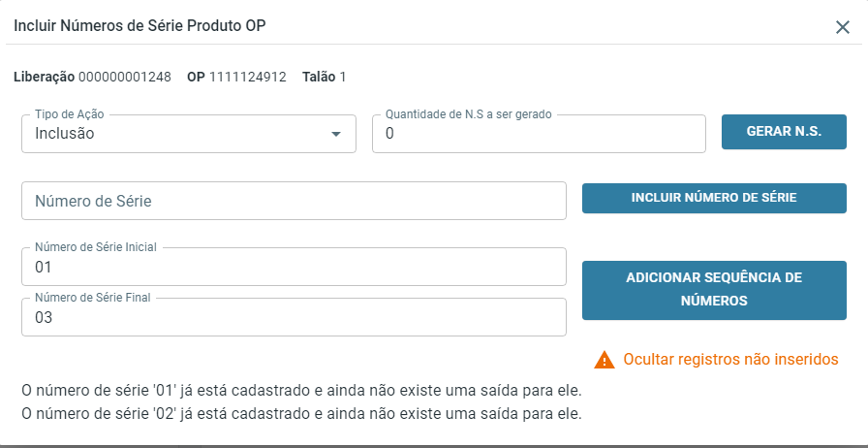
Task: Click the Talão 1 label
Action: 324,77
